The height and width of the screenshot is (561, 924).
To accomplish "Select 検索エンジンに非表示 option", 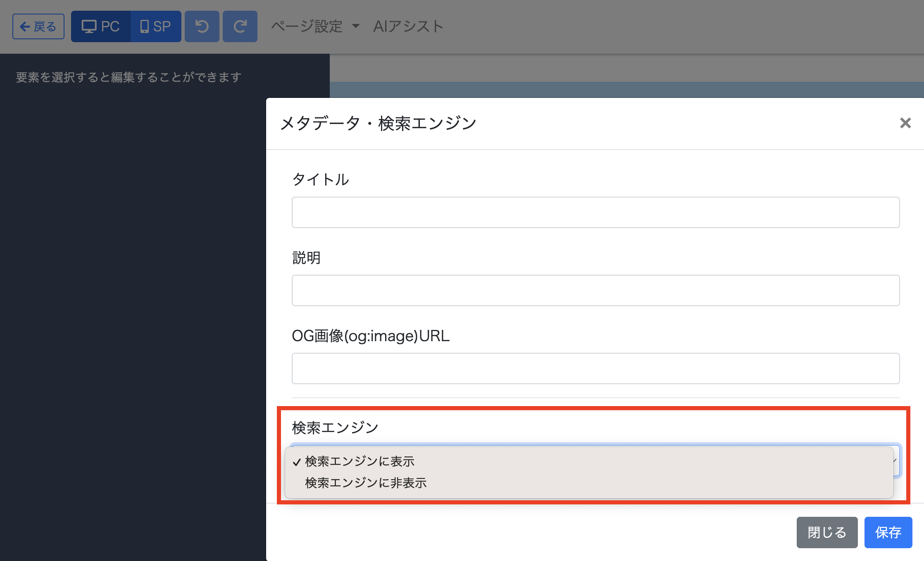I will (366, 483).
